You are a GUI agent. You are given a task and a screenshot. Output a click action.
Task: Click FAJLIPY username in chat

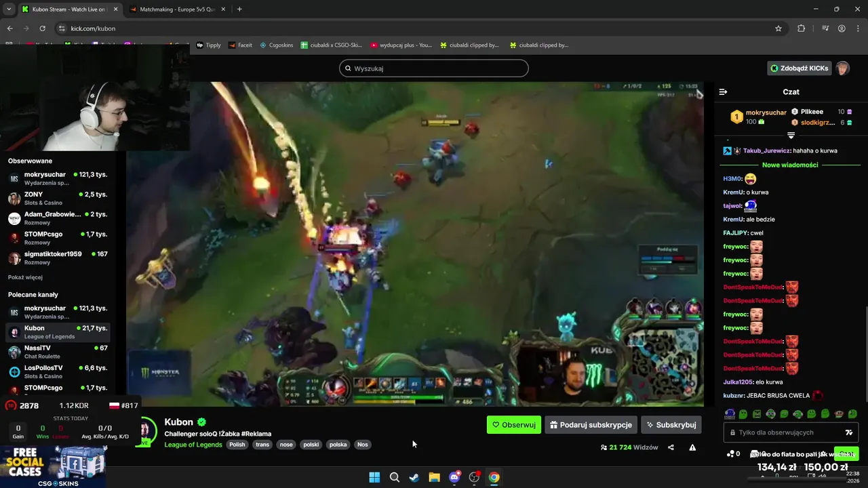tap(735, 233)
